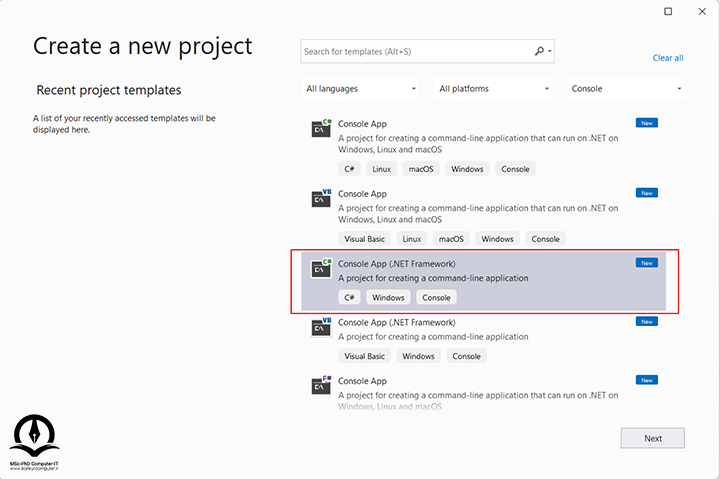Click Linux tag under VB Console App

(x=411, y=239)
